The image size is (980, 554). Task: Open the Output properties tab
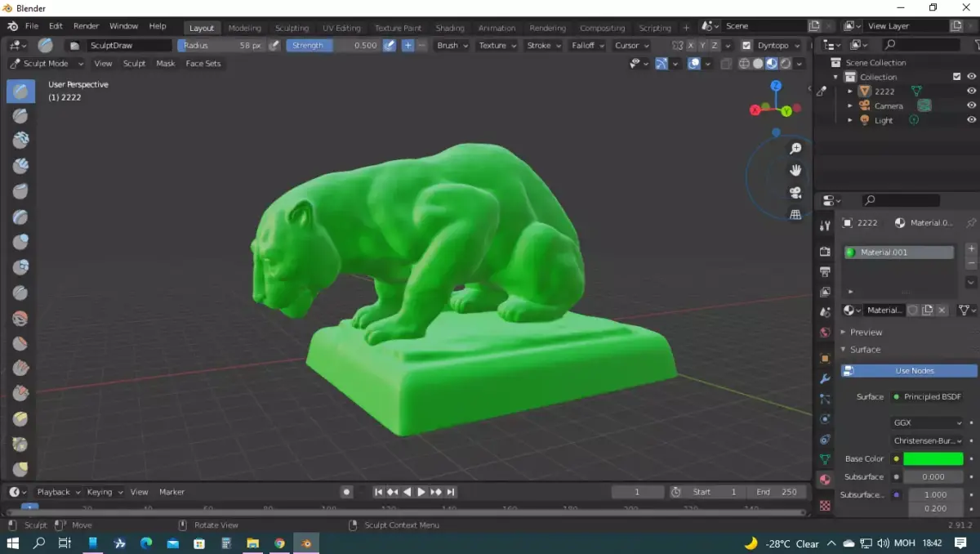[x=825, y=272]
